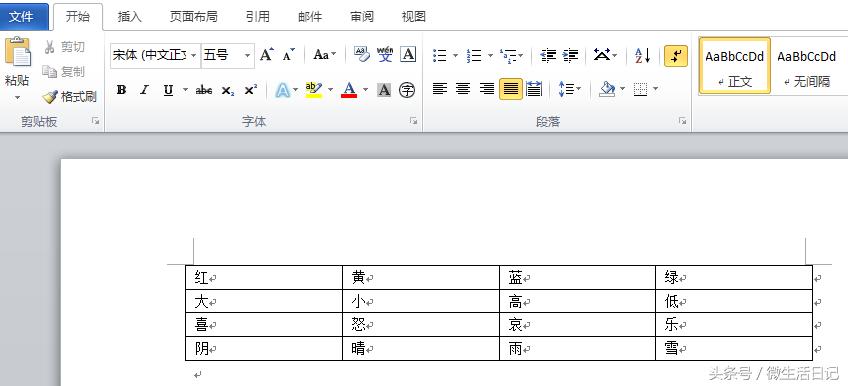Viewport: 848px width, 386px height.
Task: Click the table cell containing 乐
Action: [x=734, y=325]
